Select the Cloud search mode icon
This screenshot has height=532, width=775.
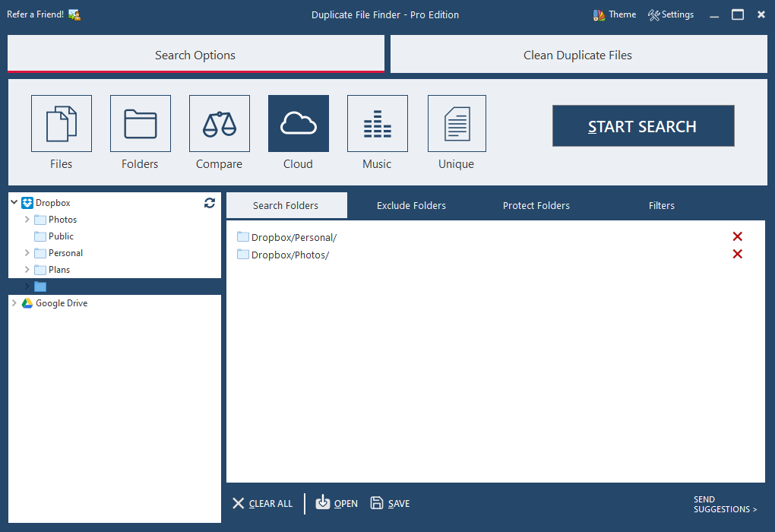pyautogui.click(x=299, y=124)
